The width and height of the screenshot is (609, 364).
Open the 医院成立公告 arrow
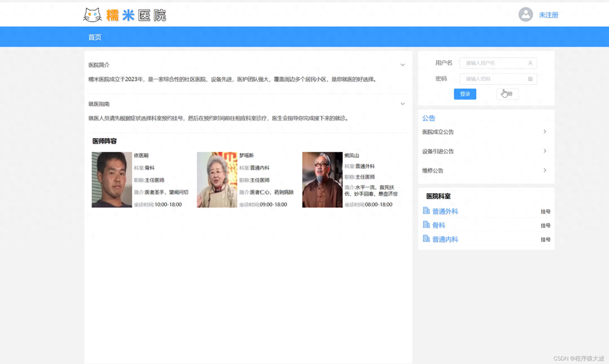[x=544, y=131]
